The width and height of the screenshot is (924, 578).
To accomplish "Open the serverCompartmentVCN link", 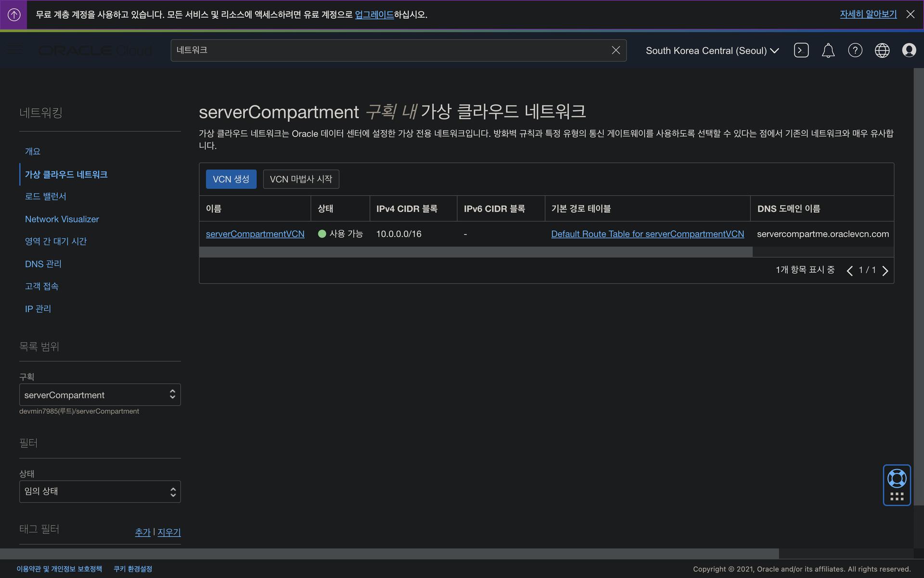I will point(255,234).
